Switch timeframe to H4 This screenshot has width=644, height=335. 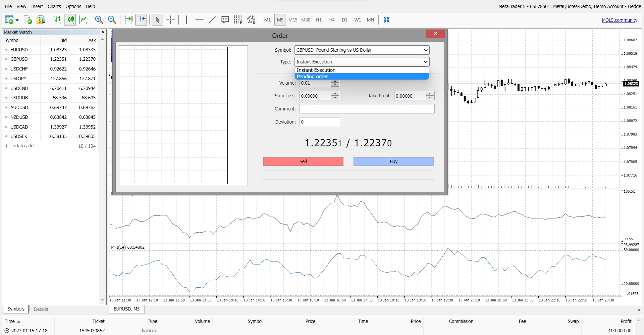[x=331, y=20]
